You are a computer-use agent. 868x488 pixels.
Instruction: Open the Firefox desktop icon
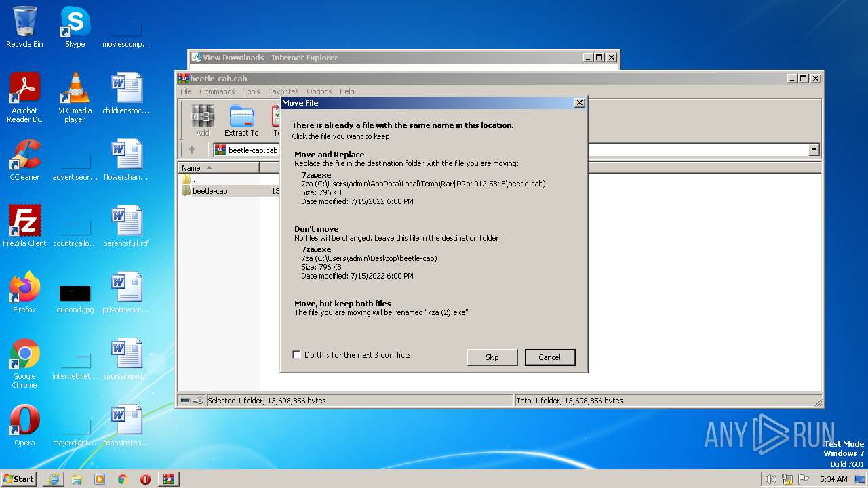coord(24,293)
